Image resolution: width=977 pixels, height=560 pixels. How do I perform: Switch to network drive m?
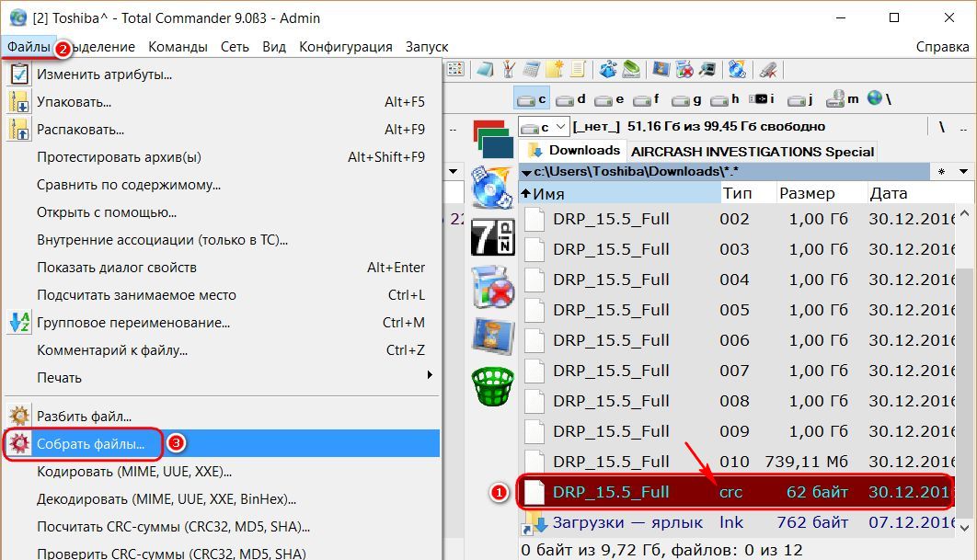tap(843, 99)
